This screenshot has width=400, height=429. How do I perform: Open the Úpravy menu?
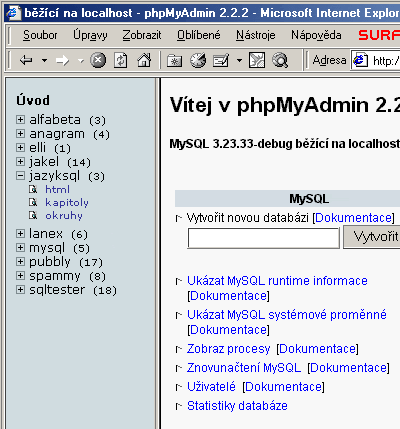point(90,35)
